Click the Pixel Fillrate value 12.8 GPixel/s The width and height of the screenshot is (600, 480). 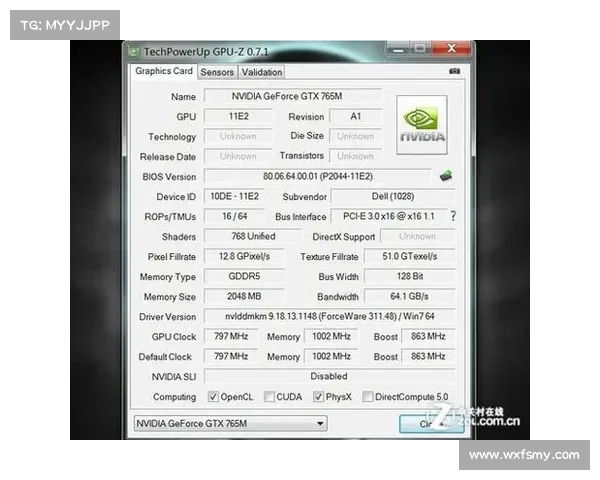point(244,256)
